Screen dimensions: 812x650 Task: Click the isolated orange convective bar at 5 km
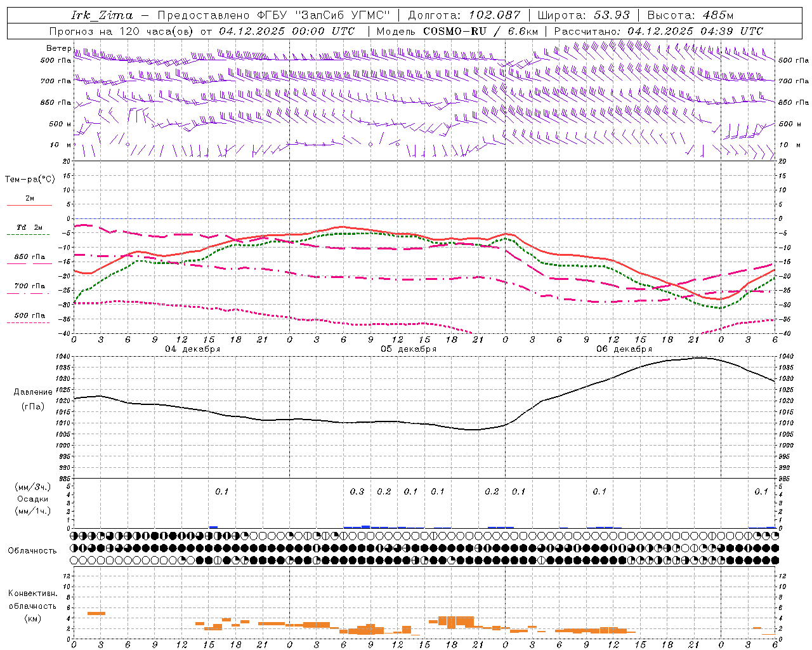point(96,613)
